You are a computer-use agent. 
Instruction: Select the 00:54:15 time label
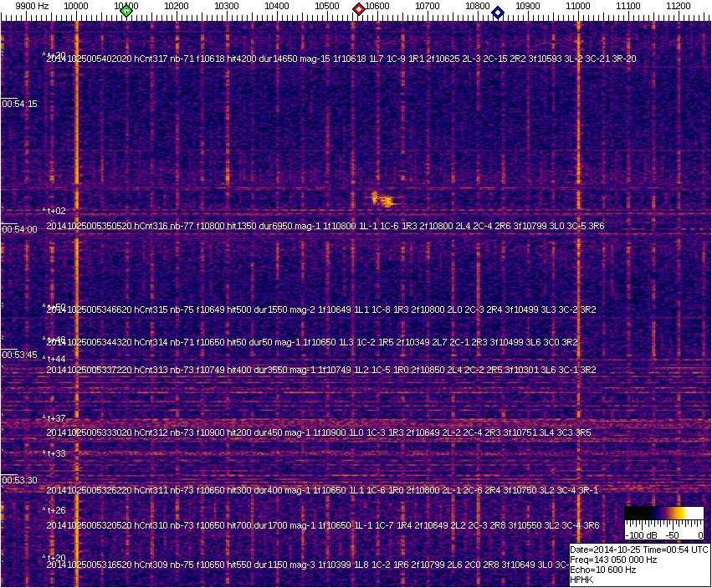[19, 104]
